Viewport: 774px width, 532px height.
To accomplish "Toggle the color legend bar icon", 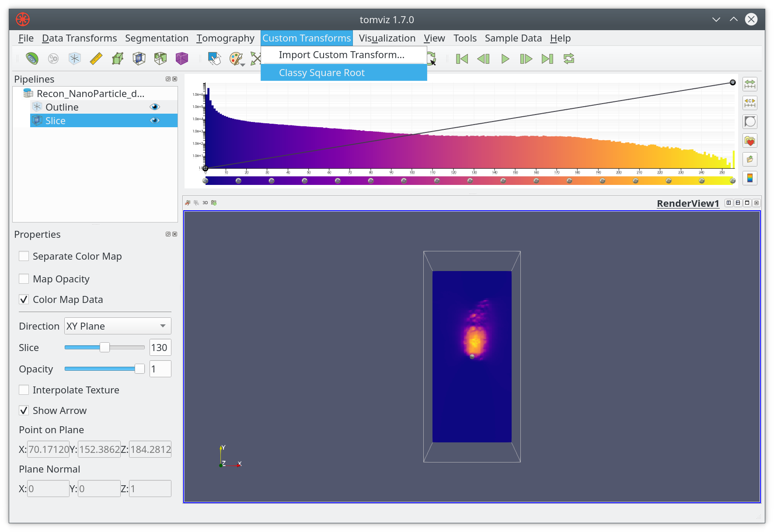I will (x=750, y=178).
